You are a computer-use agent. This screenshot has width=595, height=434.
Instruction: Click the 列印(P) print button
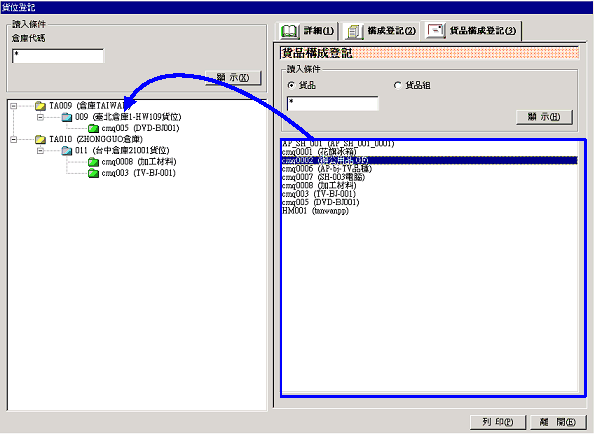click(x=498, y=422)
